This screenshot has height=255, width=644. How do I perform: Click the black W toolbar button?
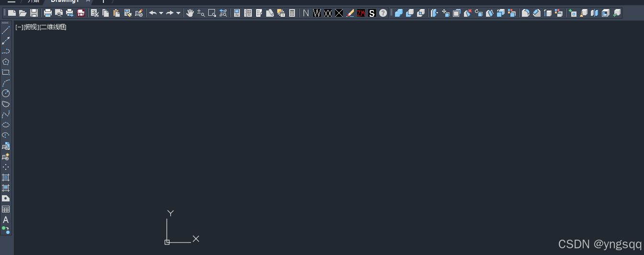coord(317,13)
